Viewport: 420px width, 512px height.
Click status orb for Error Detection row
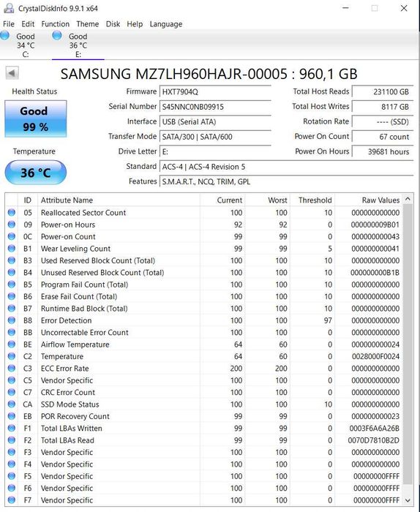(12, 320)
